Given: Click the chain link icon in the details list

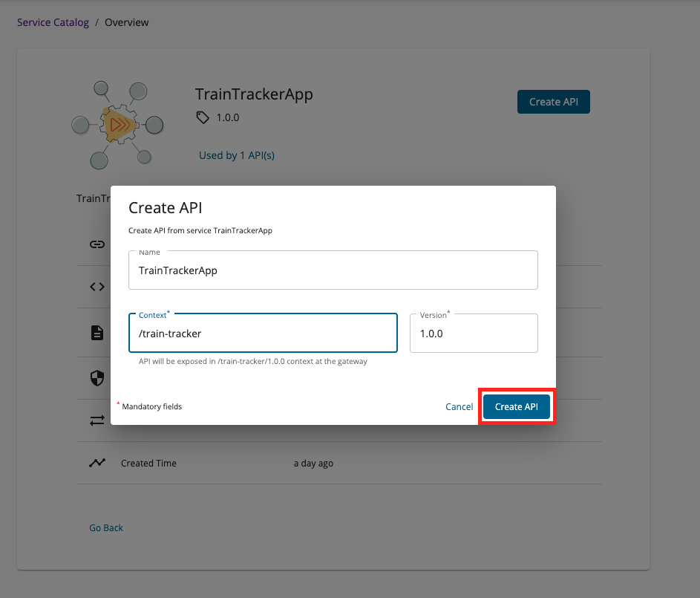Looking at the screenshot, I should (97, 244).
